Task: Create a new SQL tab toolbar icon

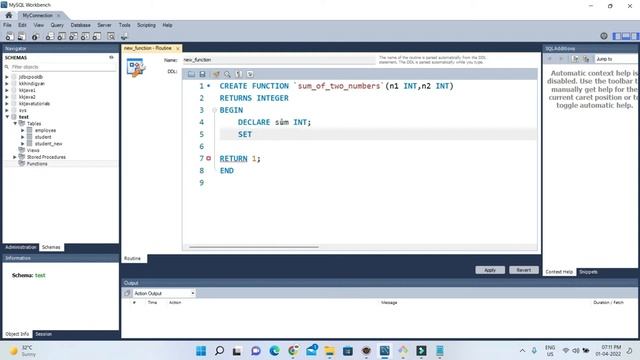Action: coord(9,36)
